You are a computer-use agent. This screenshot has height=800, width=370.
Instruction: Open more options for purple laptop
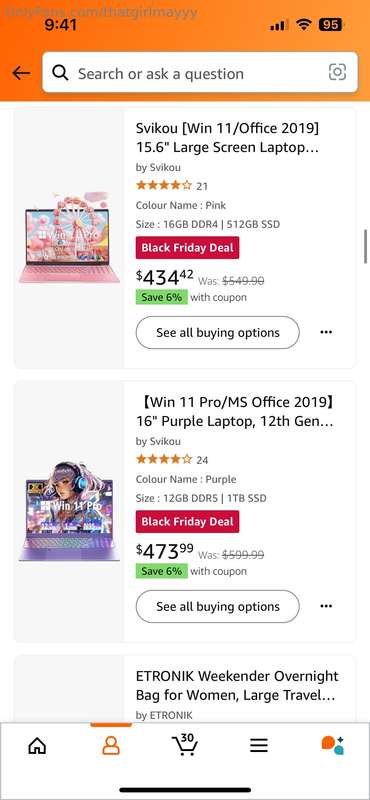coord(326,606)
